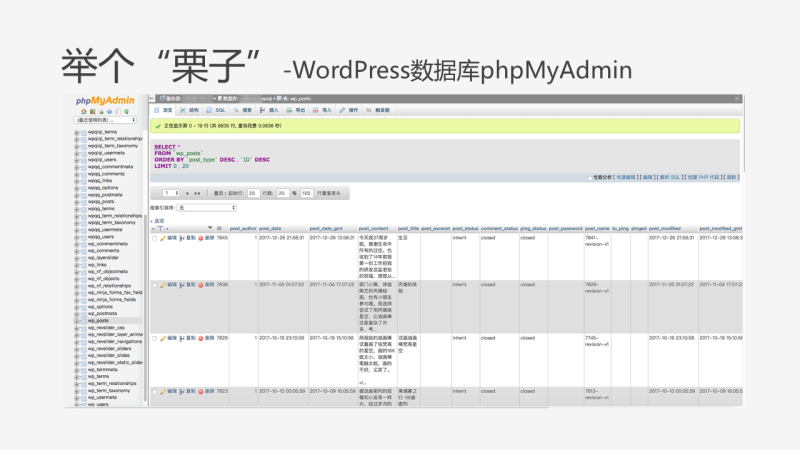
Task: Click pencil edit icon for row 7823
Action: click(x=163, y=392)
